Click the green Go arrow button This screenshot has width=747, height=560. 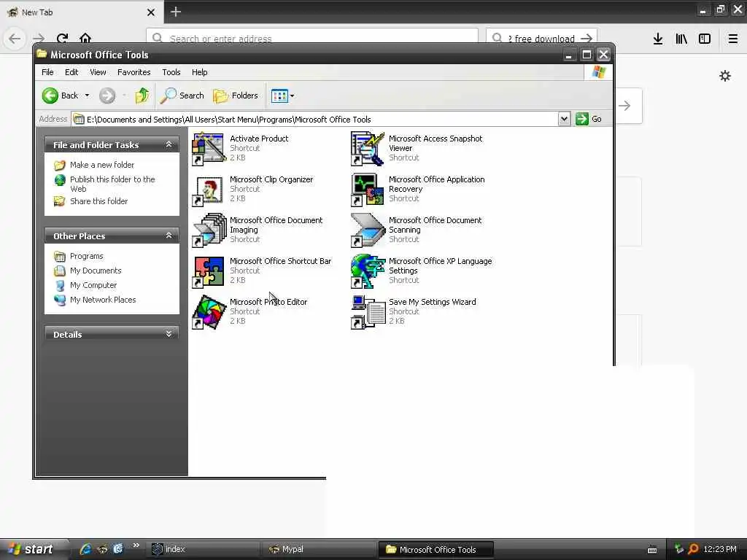point(582,119)
